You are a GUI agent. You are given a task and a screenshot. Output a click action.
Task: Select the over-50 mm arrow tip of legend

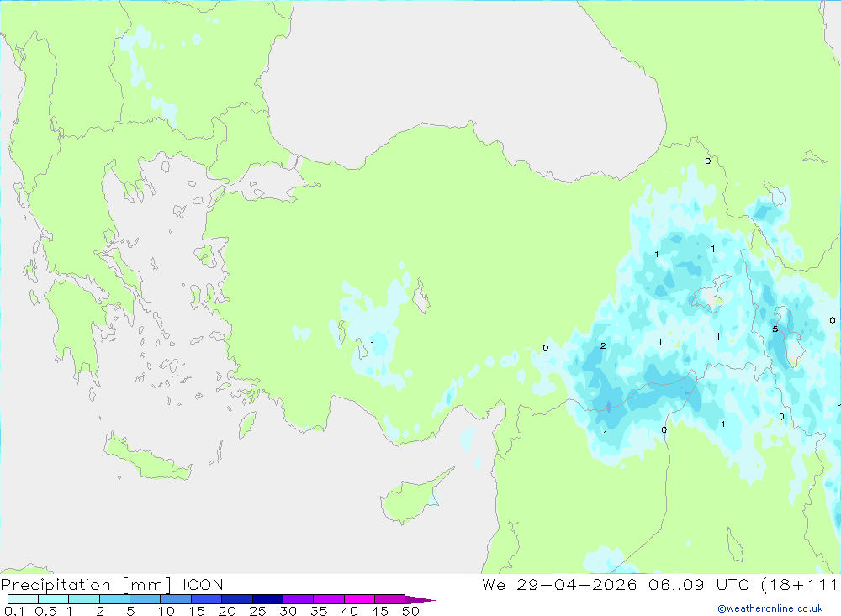click(420, 599)
